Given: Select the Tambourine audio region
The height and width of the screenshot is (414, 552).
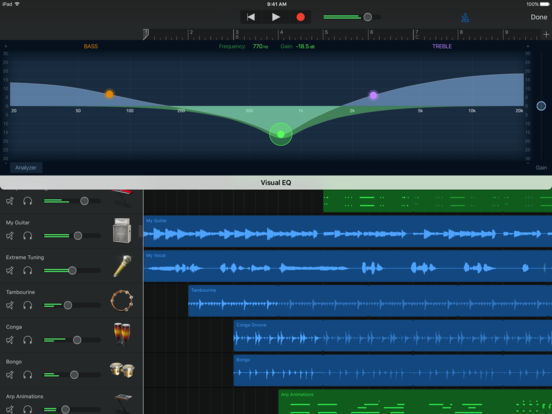Looking at the screenshot, I should tap(370, 301).
